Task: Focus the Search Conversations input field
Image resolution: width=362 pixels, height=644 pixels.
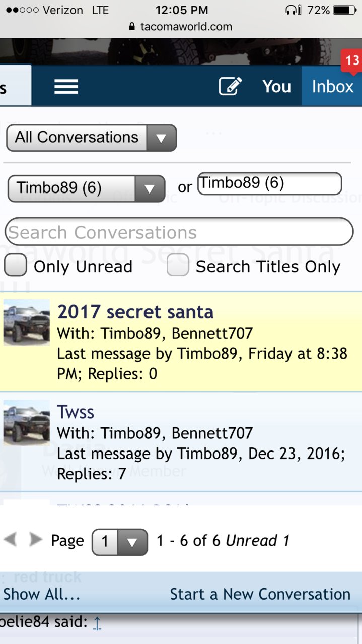Action: [x=179, y=232]
